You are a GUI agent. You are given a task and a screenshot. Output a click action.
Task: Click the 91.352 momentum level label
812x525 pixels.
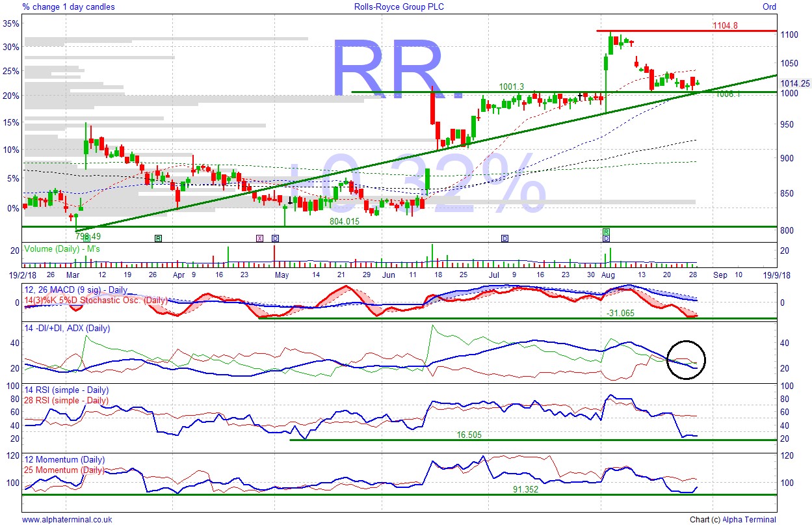[525, 490]
